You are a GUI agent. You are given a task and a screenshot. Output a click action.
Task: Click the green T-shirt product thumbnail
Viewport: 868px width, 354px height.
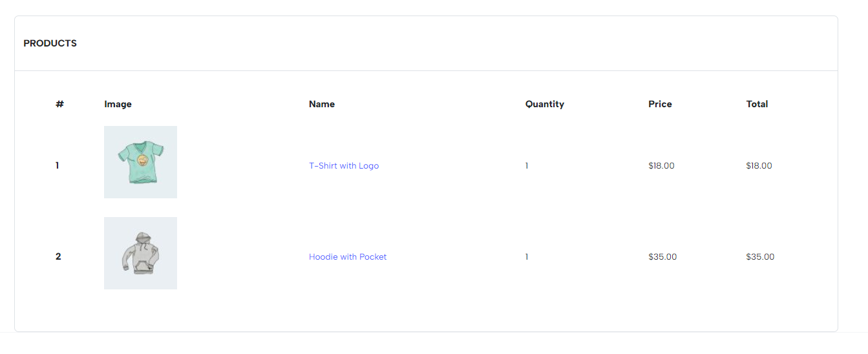coord(140,162)
